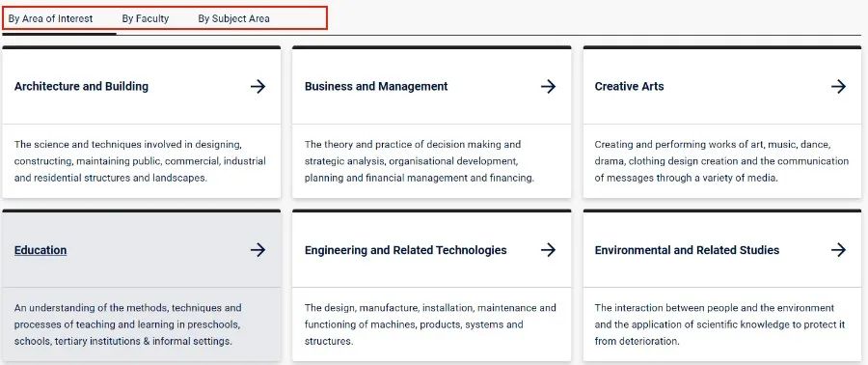The height and width of the screenshot is (365, 868).
Task: Open the Business and Management heading
Action: 376,86
